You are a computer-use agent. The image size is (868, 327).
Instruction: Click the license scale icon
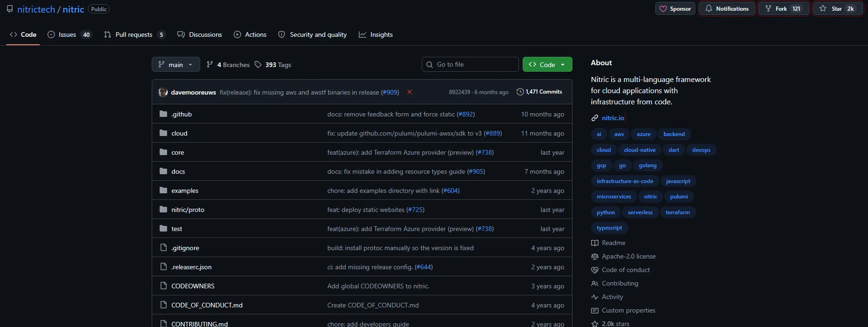(594, 256)
